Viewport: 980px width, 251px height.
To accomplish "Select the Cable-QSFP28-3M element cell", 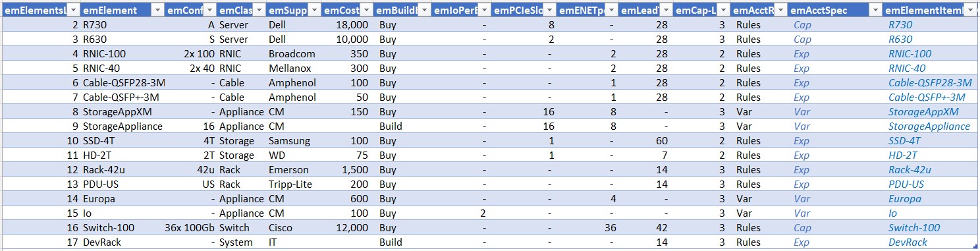I will [122, 83].
